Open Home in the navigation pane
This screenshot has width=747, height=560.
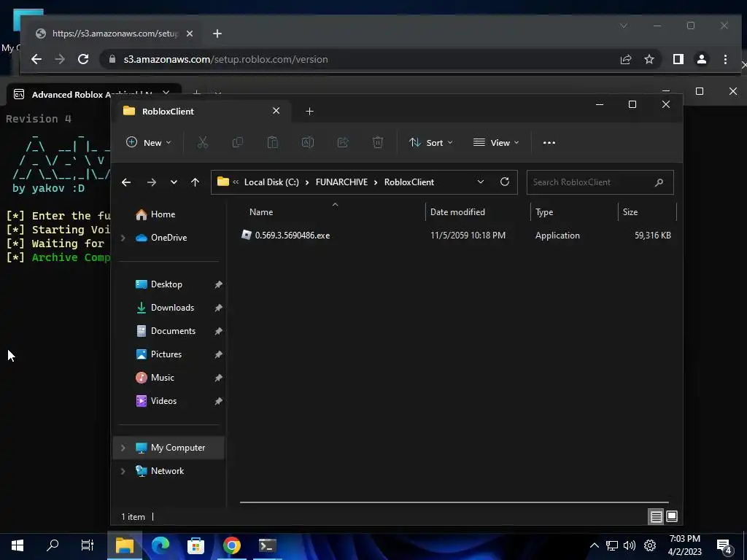163,214
